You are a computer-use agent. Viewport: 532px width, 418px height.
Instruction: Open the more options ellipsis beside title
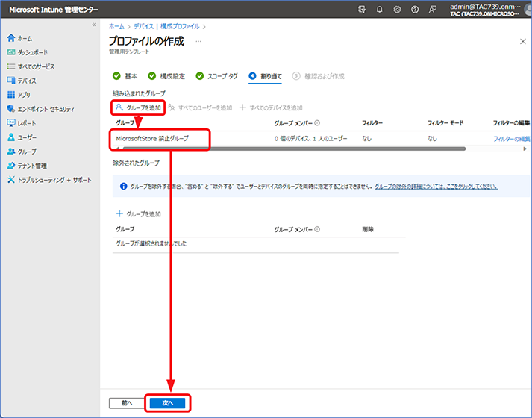(198, 41)
